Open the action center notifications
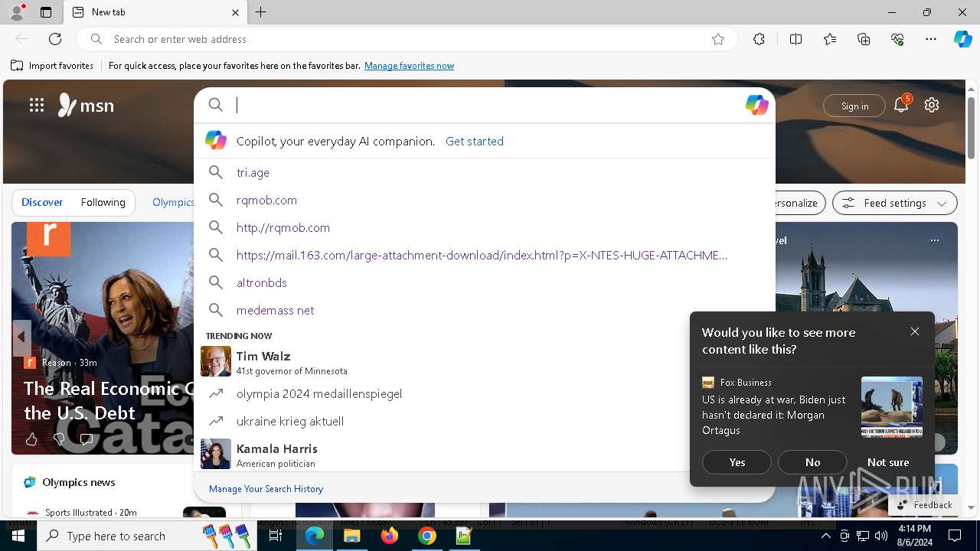 pyautogui.click(x=955, y=536)
